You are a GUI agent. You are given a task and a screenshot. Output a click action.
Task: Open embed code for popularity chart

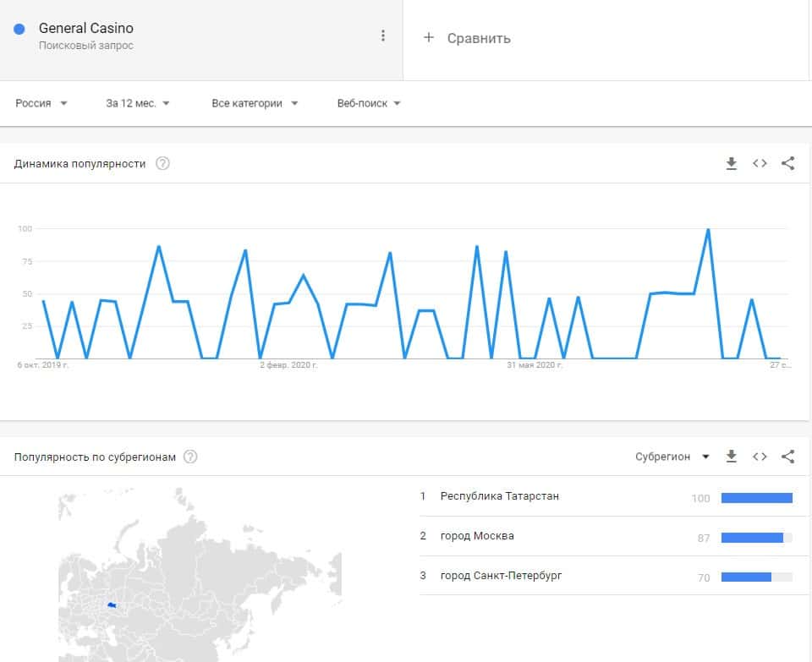(760, 164)
